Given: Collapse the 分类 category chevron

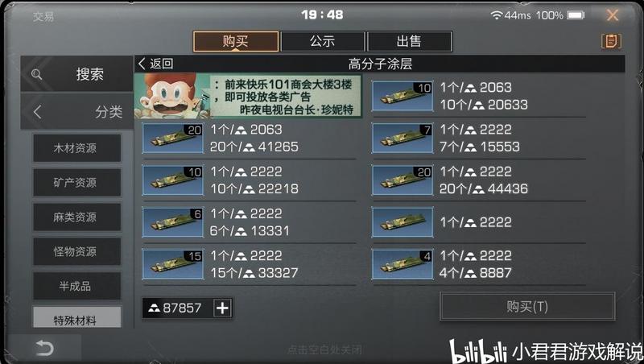Looking at the screenshot, I should [37, 112].
